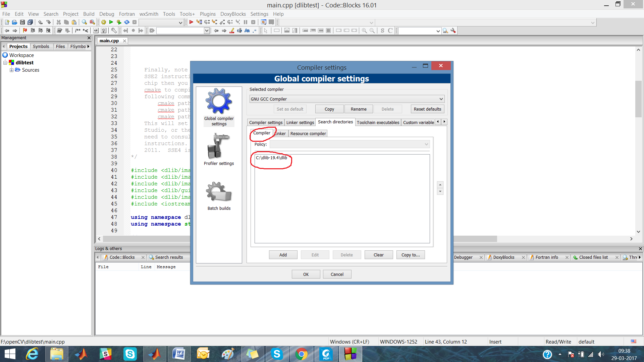Switch to Symbols tab in Management panel
The image size is (644, 362).
(41, 46)
